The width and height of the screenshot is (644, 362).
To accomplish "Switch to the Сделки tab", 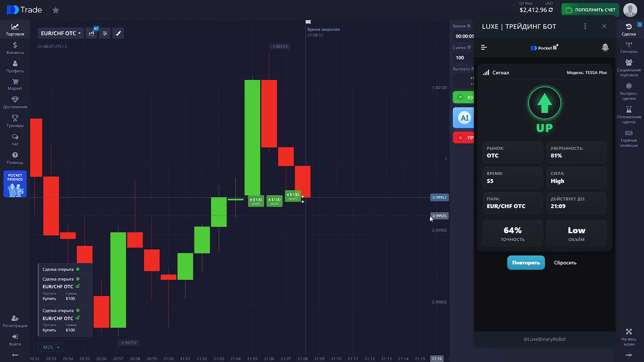I will tap(629, 29).
